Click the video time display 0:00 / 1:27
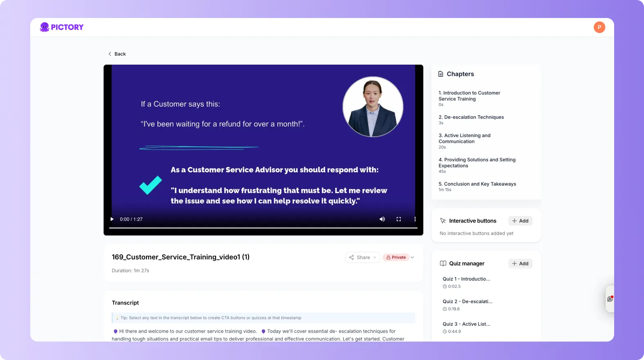644x360 pixels. click(131, 219)
